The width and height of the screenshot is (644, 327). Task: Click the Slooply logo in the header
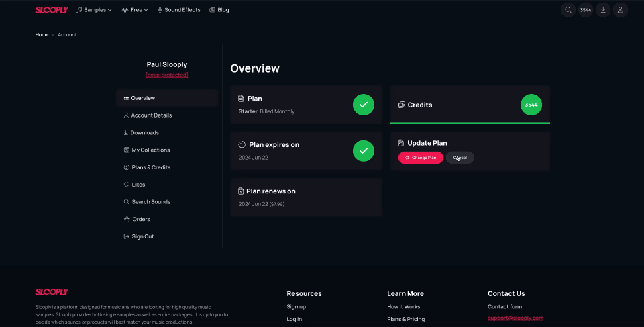(x=52, y=10)
